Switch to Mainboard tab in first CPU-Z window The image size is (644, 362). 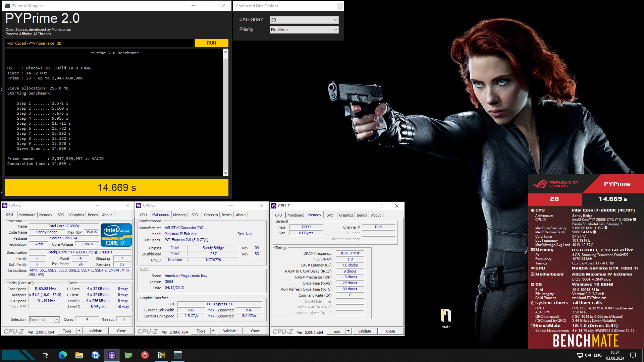(27, 215)
